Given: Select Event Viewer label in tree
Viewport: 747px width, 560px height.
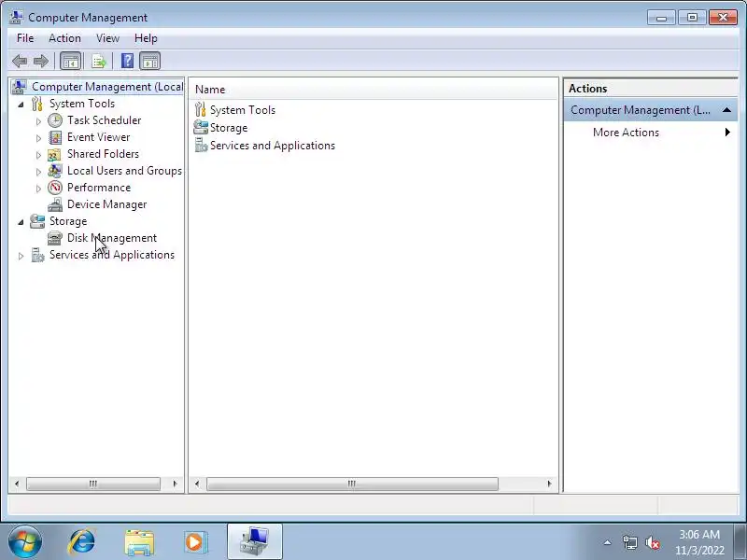Looking at the screenshot, I should click(98, 137).
